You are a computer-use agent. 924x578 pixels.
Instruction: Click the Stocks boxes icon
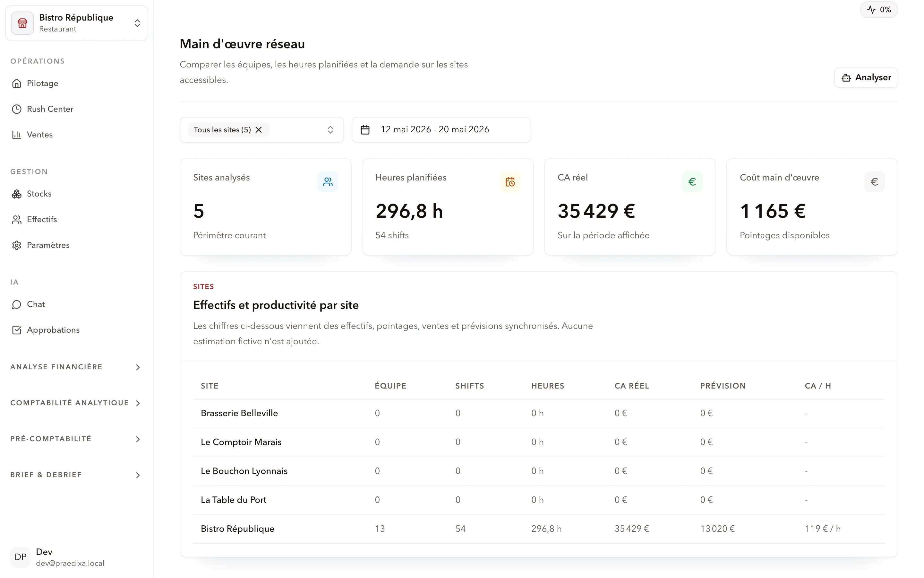(x=16, y=194)
